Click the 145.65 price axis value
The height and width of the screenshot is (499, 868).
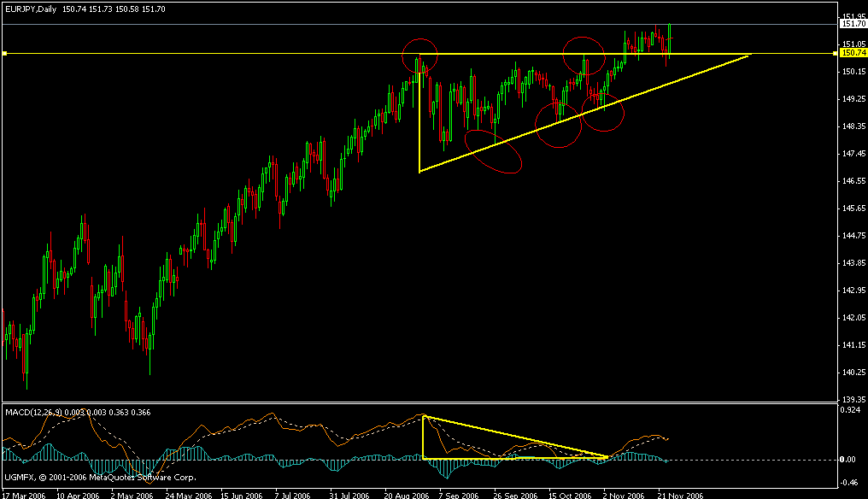(x=854, y=208)
